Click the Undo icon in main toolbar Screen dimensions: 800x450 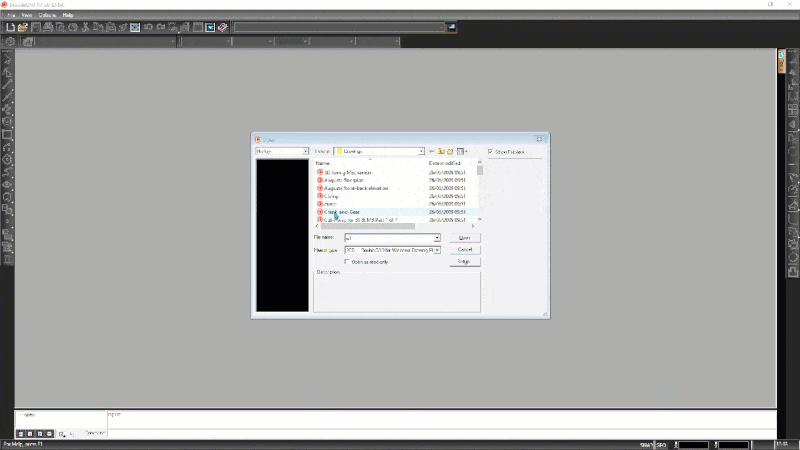point(147,28)
